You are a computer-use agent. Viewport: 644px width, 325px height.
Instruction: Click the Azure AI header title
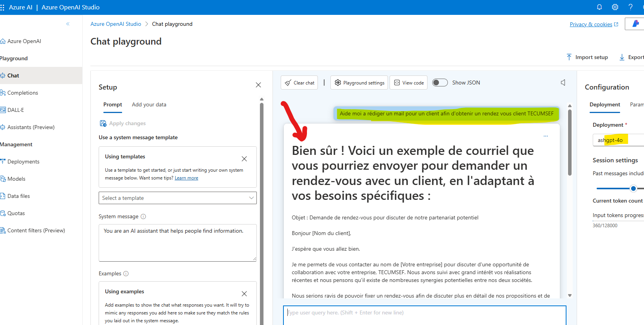pyautogui.click(x=21, y=7)
